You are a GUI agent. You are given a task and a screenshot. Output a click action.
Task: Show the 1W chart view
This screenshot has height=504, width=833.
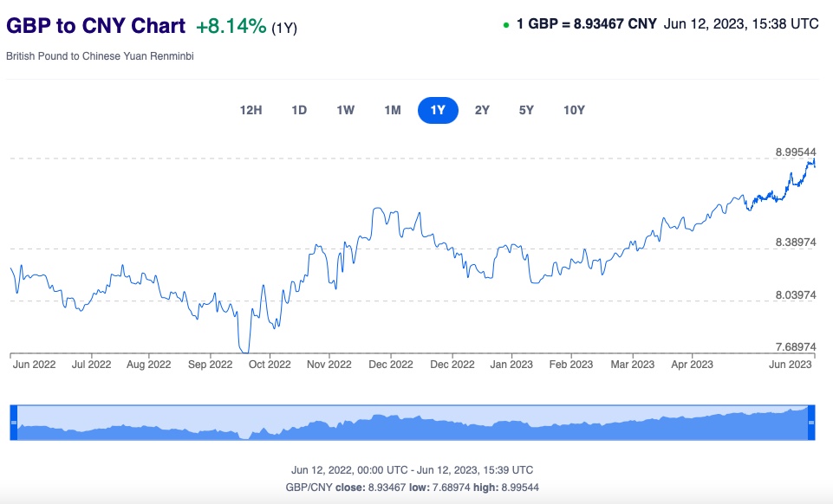pyautogui.click(x=345, y=110)
